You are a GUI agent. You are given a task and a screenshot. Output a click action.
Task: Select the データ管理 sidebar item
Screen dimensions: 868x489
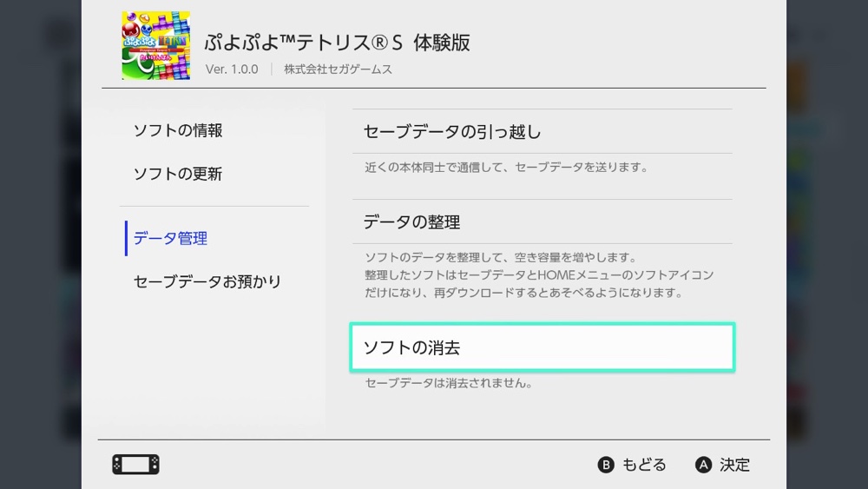[x=170, y=239]
